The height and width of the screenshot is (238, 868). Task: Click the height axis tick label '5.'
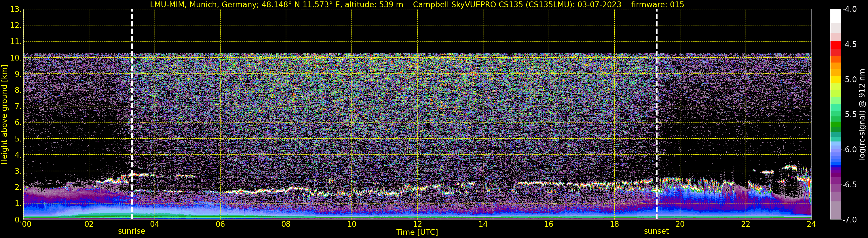click(x=18, y=139)
